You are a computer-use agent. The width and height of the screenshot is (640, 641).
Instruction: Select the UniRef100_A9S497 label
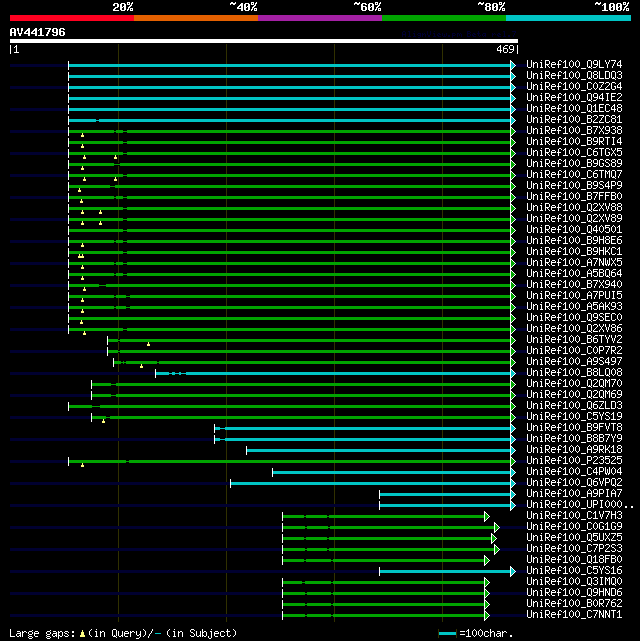tap(574, 362)
